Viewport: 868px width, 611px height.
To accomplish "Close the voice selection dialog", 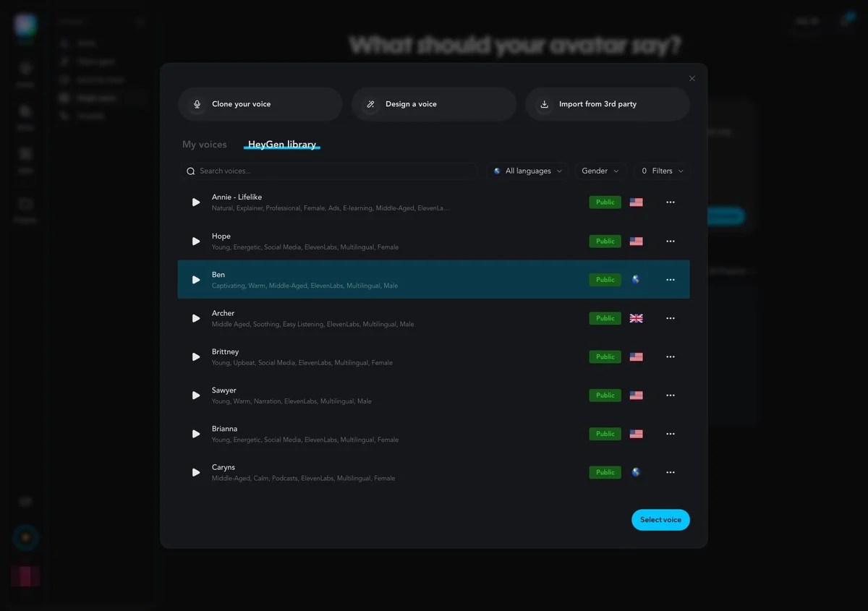I will pos(692,79).
